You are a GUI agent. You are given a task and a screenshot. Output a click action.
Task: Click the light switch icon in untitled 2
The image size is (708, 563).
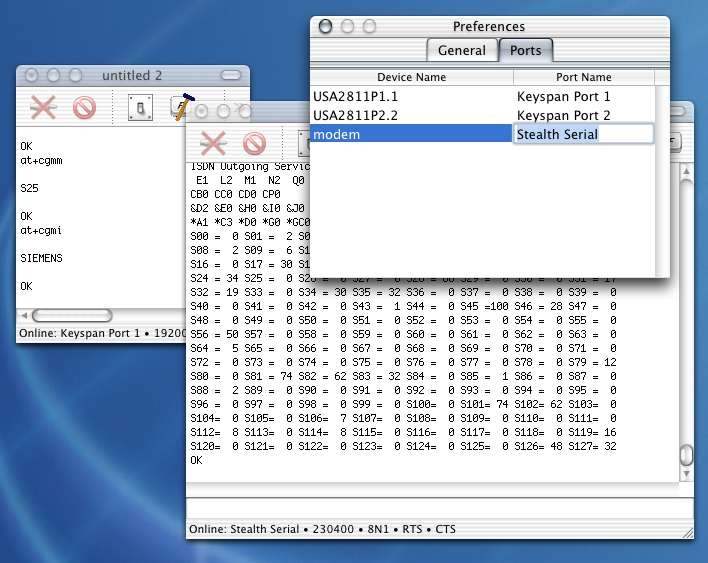[x=140, y=108]
